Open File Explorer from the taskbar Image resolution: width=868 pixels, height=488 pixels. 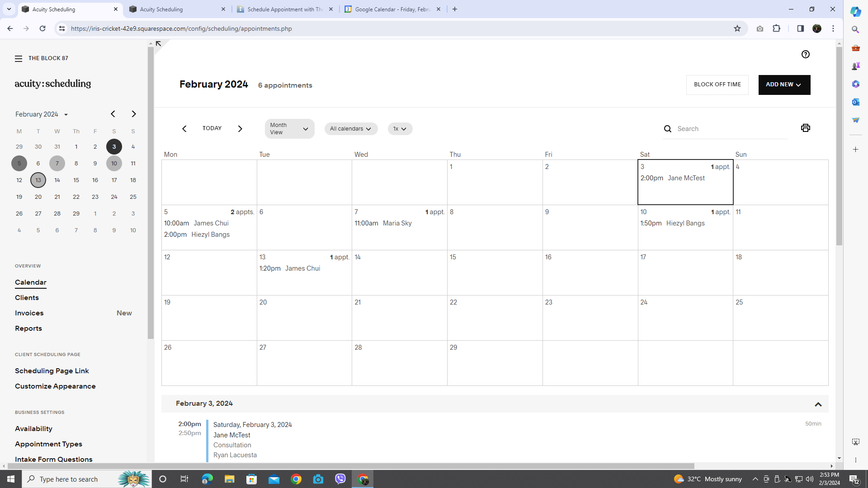coord(229,479)
